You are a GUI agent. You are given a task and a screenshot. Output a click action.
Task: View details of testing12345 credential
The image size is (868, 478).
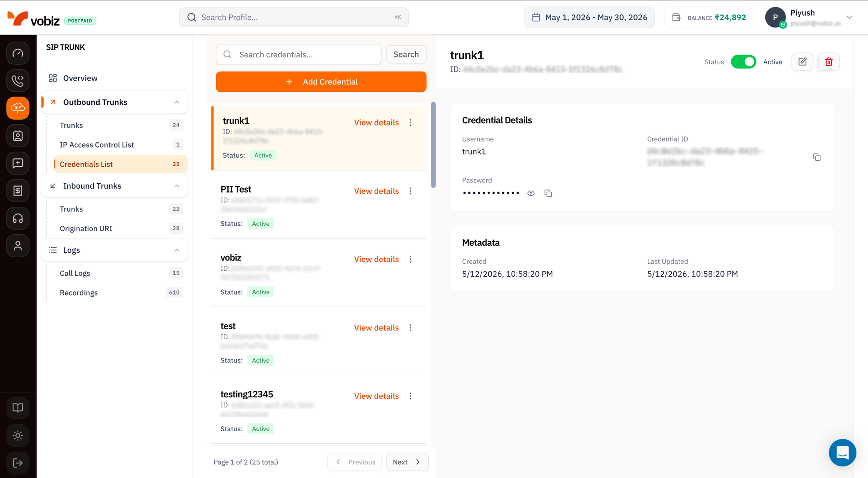coord(376,396)
